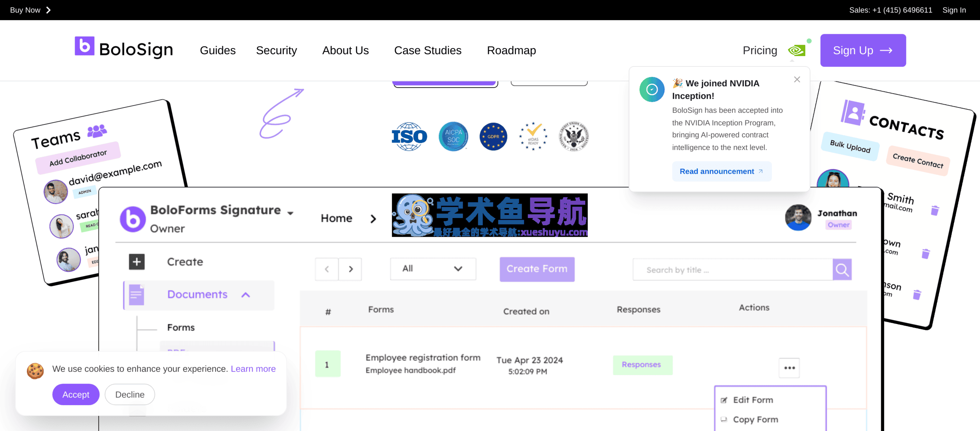This screenshot has width=980, height=431.
Task: Click row number 1 badge
Action: coord(327,364)
